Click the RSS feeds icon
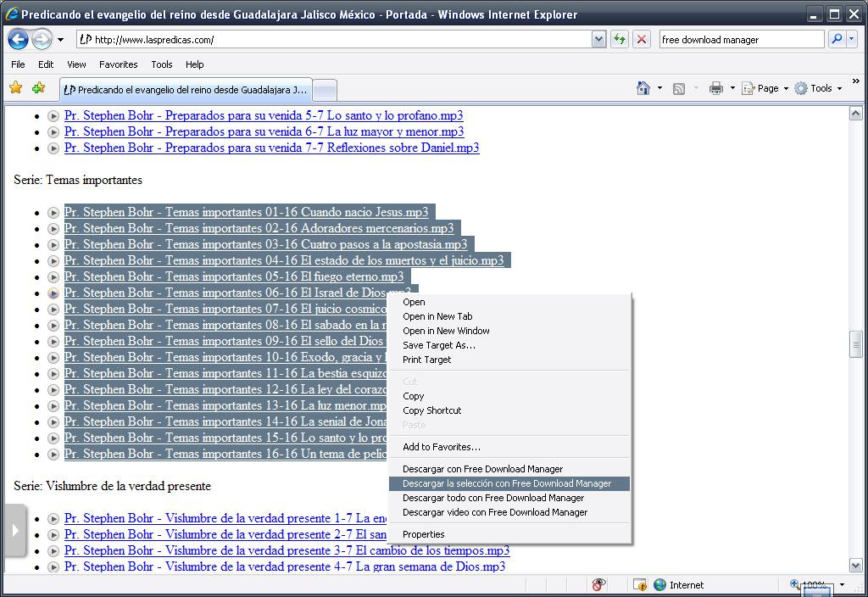The image size is (868, 597). [679, 88]
